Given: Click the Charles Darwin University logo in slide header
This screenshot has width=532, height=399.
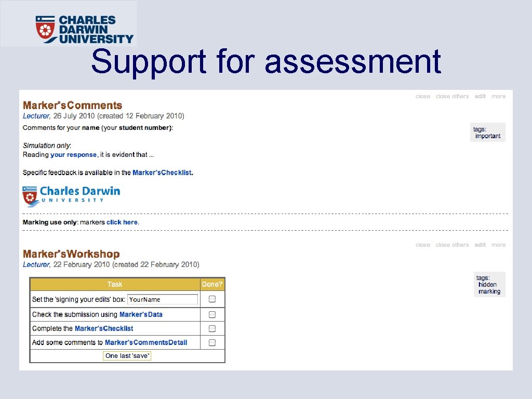Looking at the screenshot, I should click(84, 29).
